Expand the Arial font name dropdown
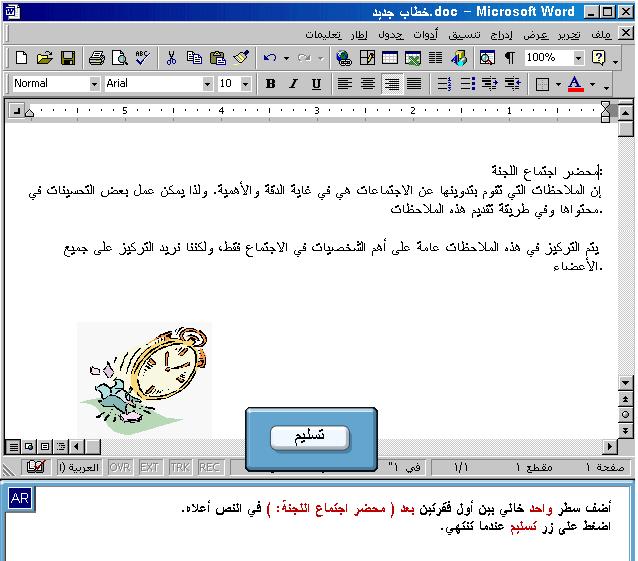The height and width of the screenshot is (561, 638). [x=207, y=84]
